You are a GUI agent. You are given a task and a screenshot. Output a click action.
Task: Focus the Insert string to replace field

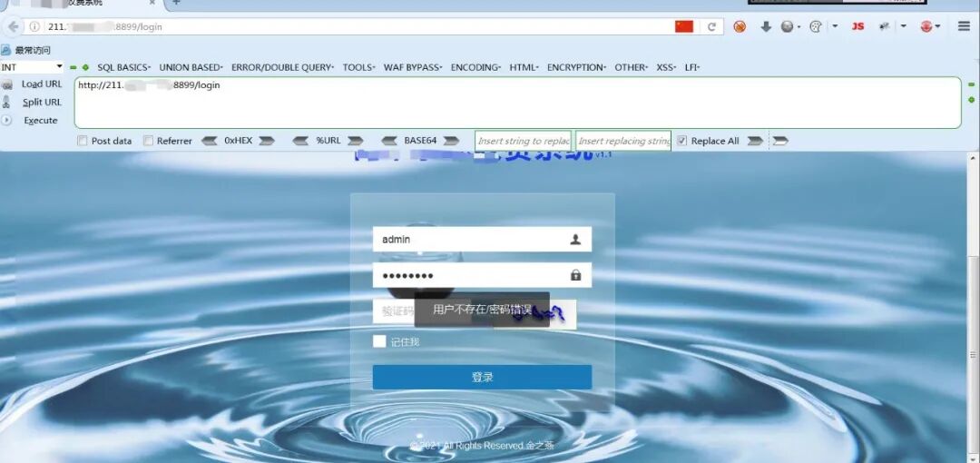[x=524, y=141]
